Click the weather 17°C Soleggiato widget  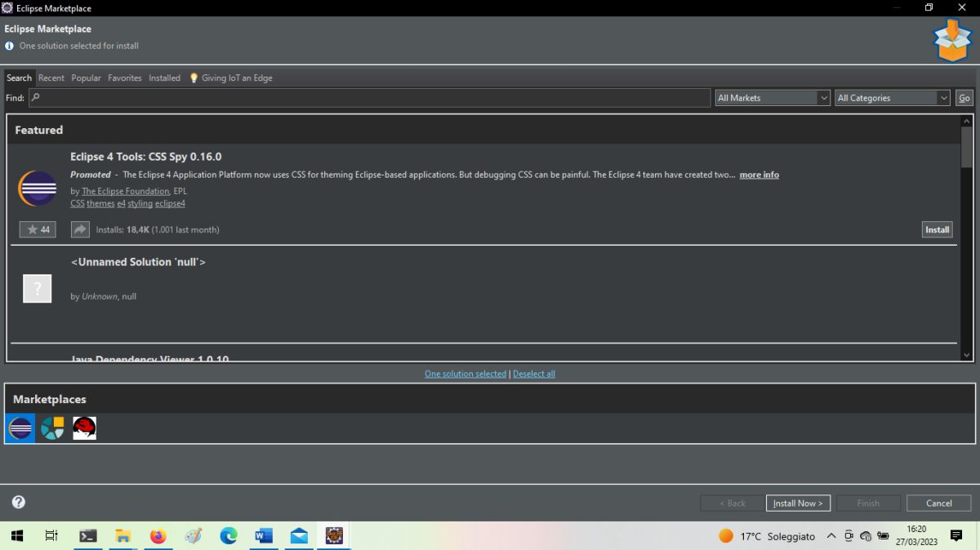(767, 536)
